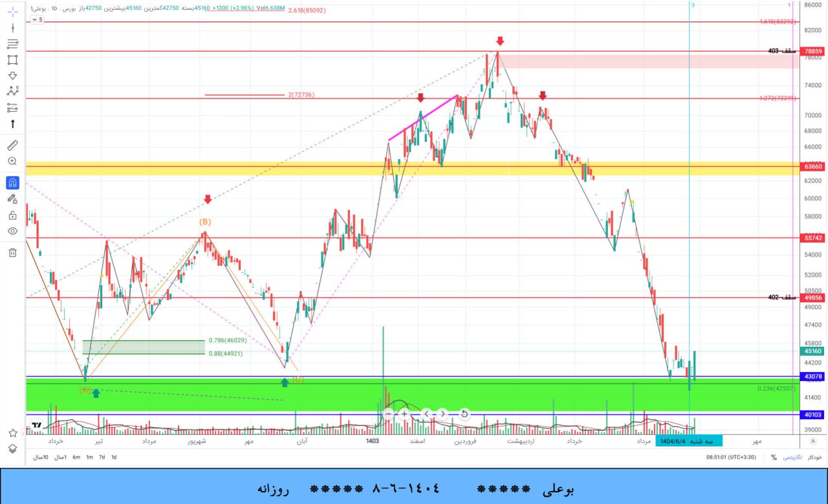The height and width of the screenshot is (504, 828).
Task: Select the 6m date range
Action: pyautogui.click(x=76, y=457)
